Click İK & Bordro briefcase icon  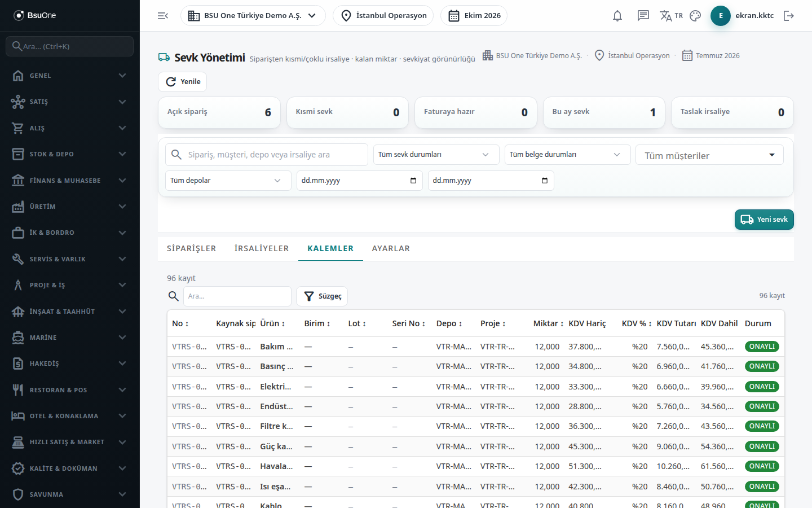coord(18,233)
